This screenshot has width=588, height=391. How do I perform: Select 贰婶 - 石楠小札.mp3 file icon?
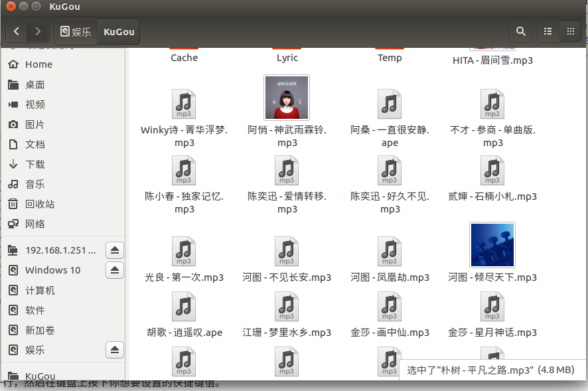[492, 171]
